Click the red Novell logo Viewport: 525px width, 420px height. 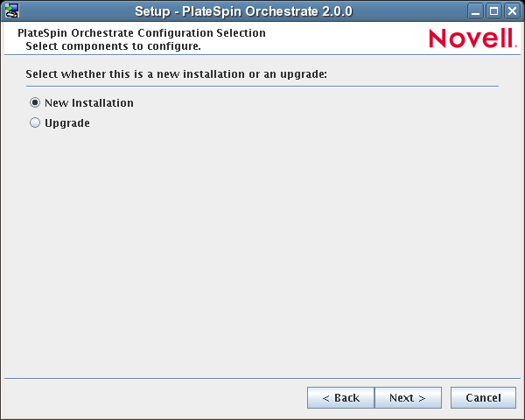[x=472, y=38]
